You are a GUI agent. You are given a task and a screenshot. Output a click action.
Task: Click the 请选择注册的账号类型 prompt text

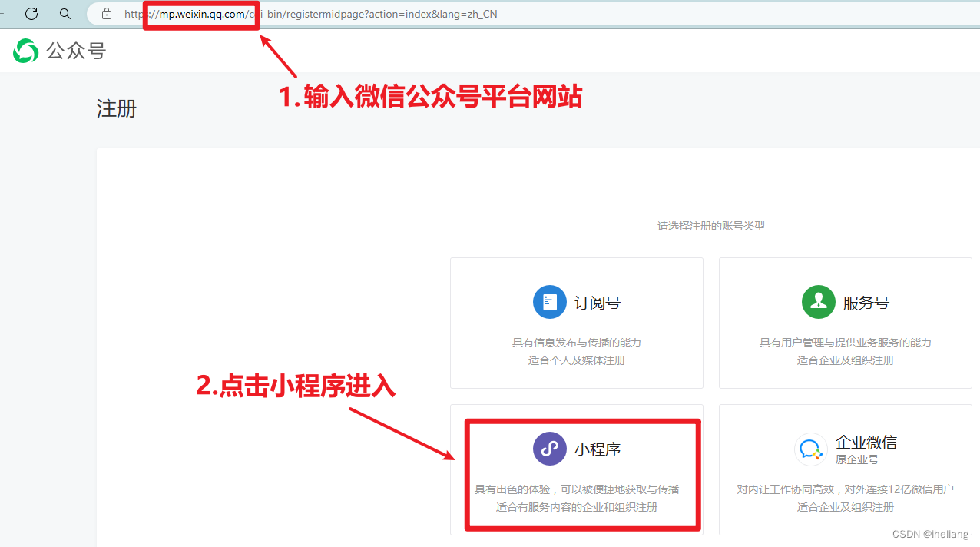(711, 226)
